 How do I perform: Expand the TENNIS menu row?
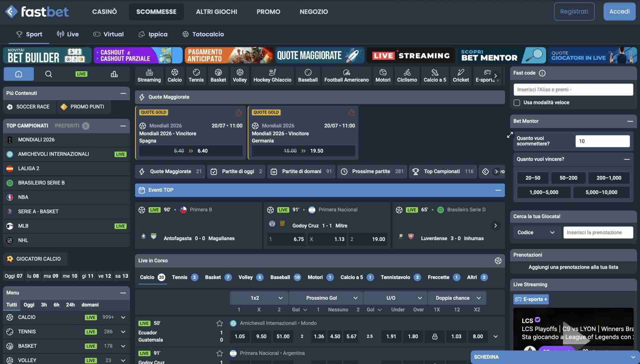(x=123, y=332)
